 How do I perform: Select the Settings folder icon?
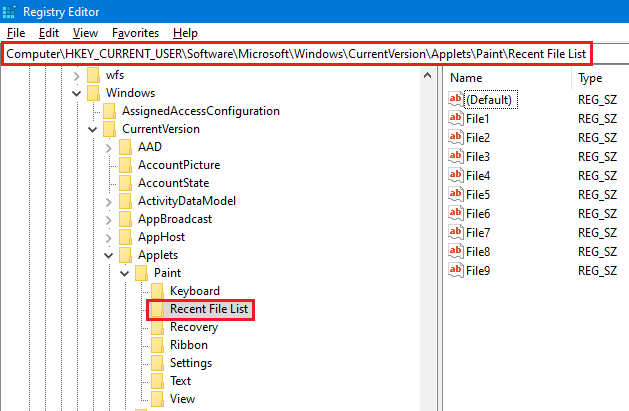click(x=158, y=363)
